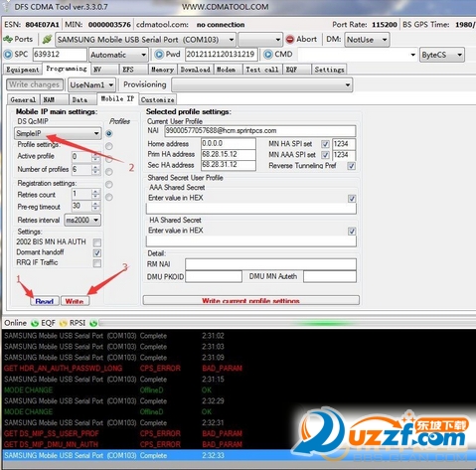Image resolution: width=476 pixels, height=470 pixels.
Task: Click the DMU PKOID input field
Action: click(214, 276)
